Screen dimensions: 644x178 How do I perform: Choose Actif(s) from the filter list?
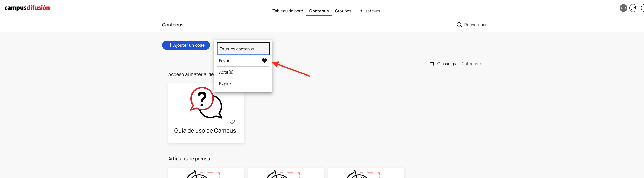point(226,72)
